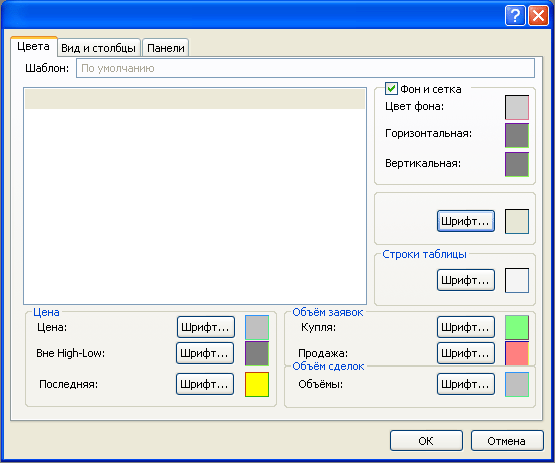Open the Шрифт button for Цена
Screen dimensions: 555x463
click(206, 327)
